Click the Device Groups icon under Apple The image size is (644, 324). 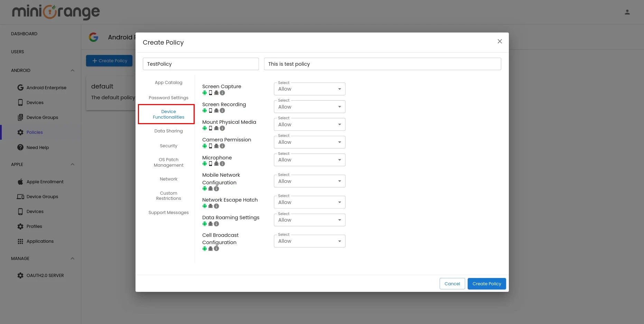(x=20, y=196)
